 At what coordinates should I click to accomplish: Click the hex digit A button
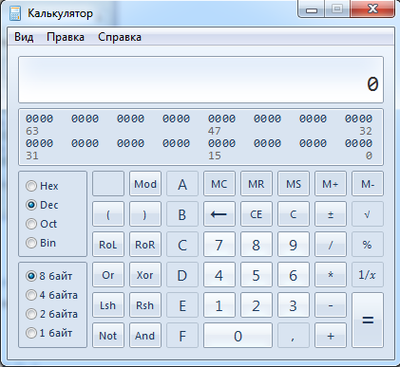pos(182,184)
